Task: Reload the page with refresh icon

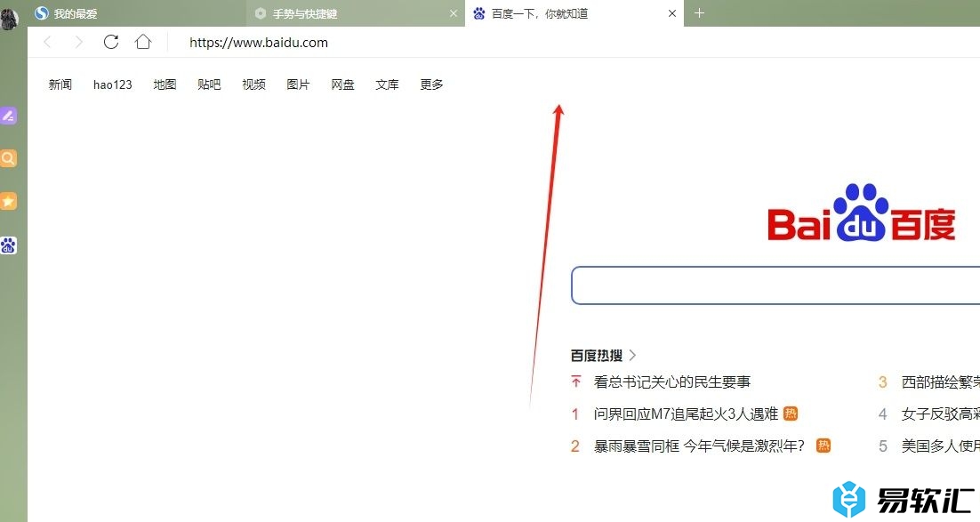Action: click(110, 42)
